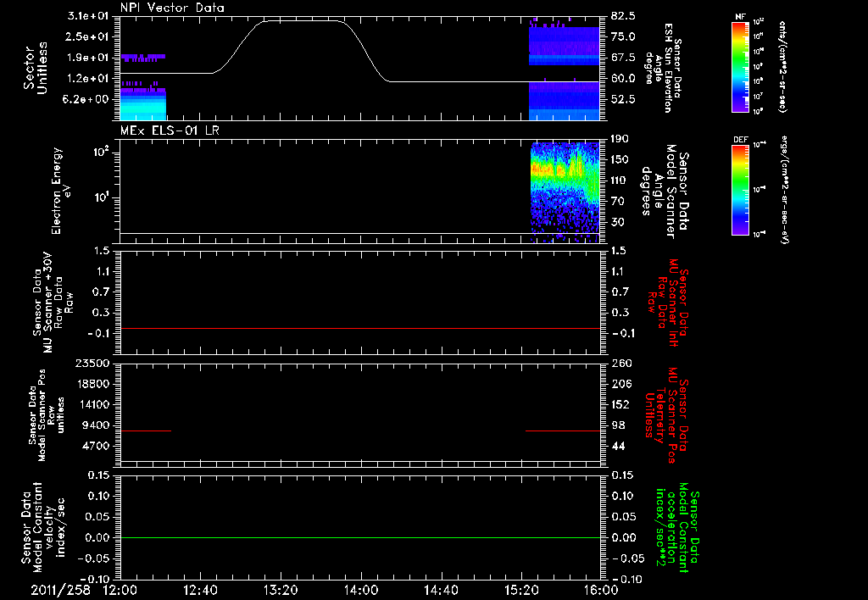Select the "NPI Vector Data" panel title
The height and width of the screenshot is (600, 868).
172,8
